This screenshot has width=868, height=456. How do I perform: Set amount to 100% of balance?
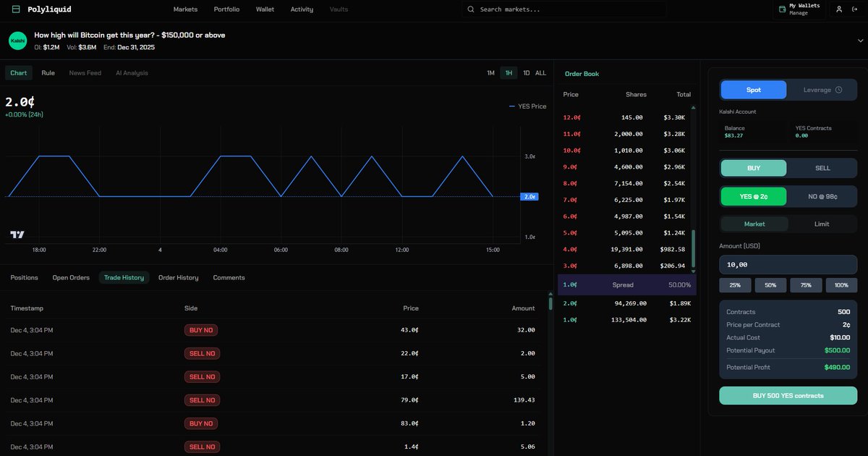click(841, 285)
